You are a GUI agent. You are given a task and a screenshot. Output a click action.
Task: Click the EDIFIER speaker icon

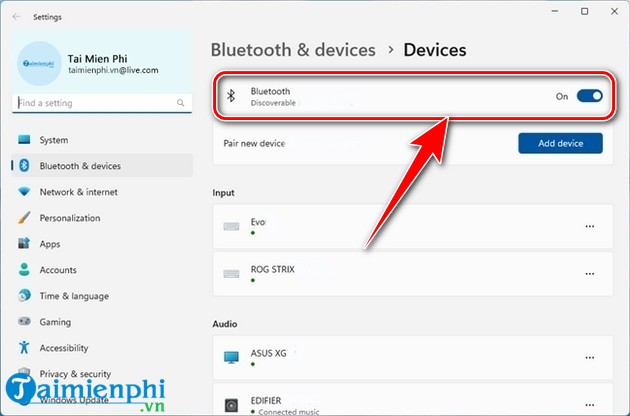tap(231, 405)
